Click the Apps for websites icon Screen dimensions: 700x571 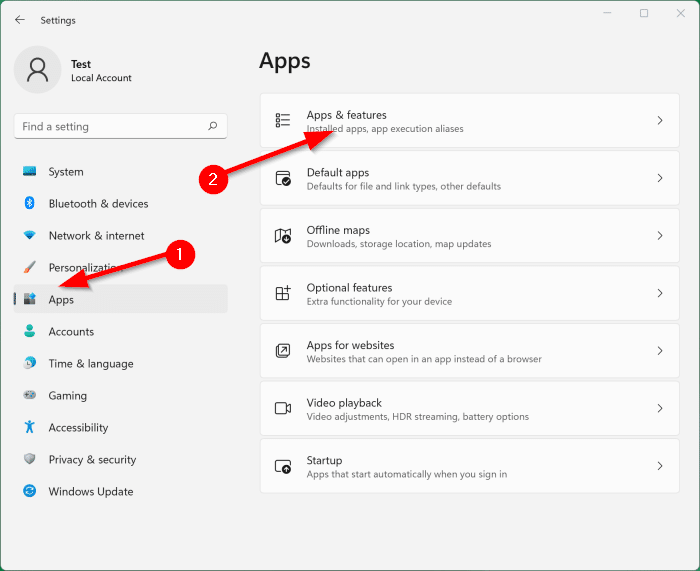click(283, 350)
